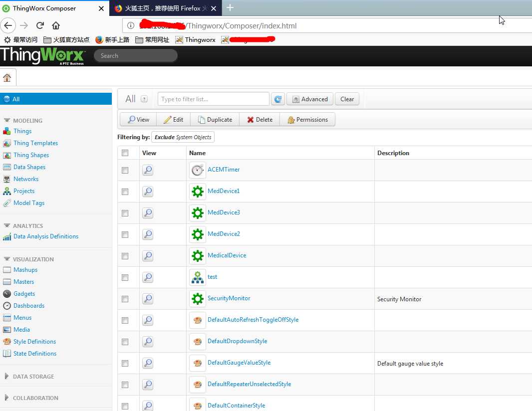Click the magnifier view icon for MedDevice3
Viewport: 532px width, 411px height.
(148, 212)
